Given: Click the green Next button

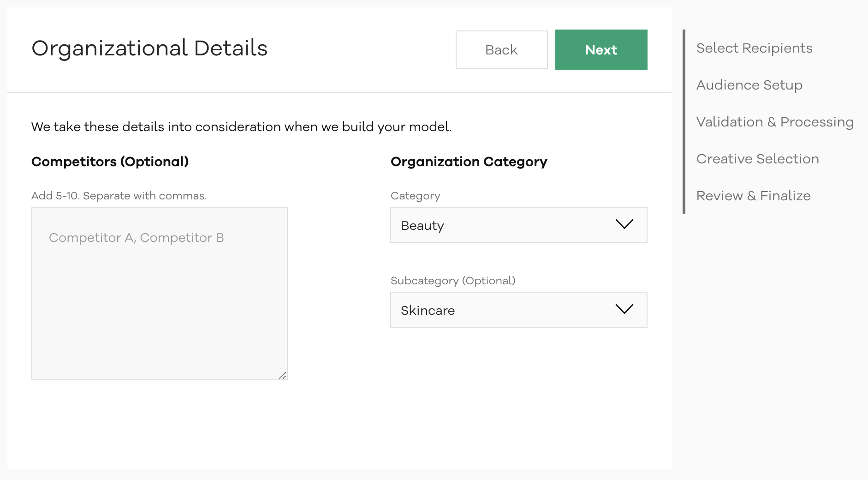Looking at the screenshot, I should [x=601, y=50].
